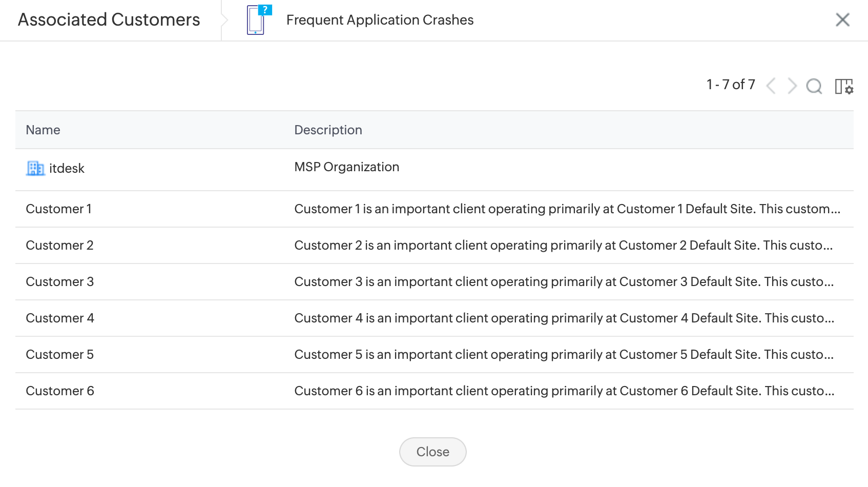
Task: Click the Frequent Application Crashes title
Action: coord(380,20)
